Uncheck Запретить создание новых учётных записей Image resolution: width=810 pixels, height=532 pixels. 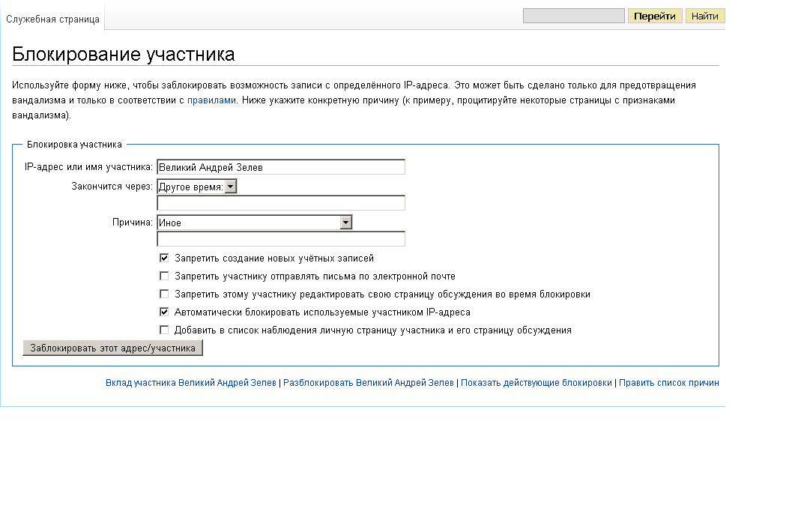coord(164,258)
